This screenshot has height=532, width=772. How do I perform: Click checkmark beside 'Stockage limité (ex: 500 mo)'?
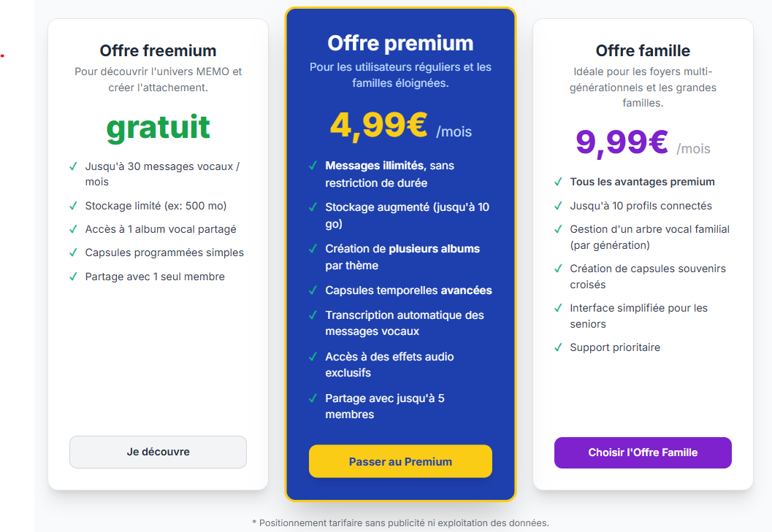(73, 206)
